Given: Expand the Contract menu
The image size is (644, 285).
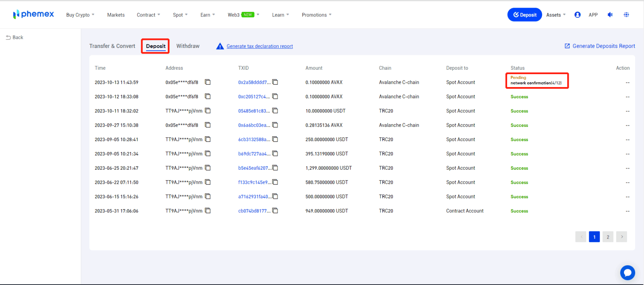Looking at the screenshot, I should click(x=148, y=15).
